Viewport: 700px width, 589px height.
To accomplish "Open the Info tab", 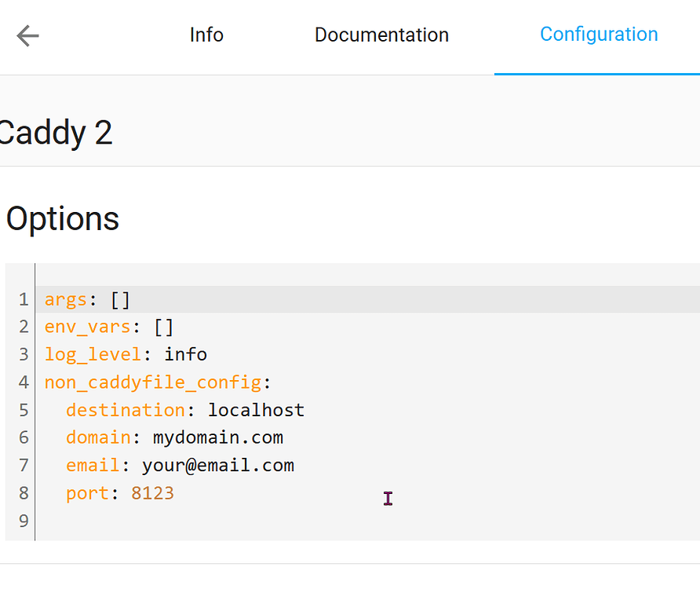I will [206, 35].
